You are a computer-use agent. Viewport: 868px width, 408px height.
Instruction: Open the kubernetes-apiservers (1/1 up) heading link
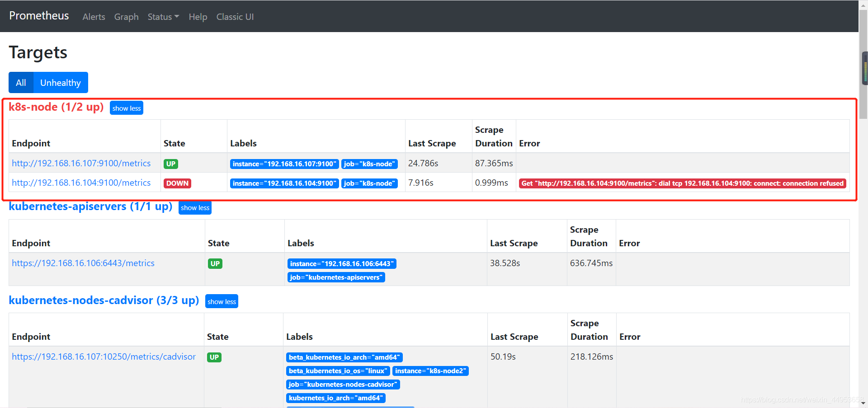pyautogui.click(x=90, y=206)
